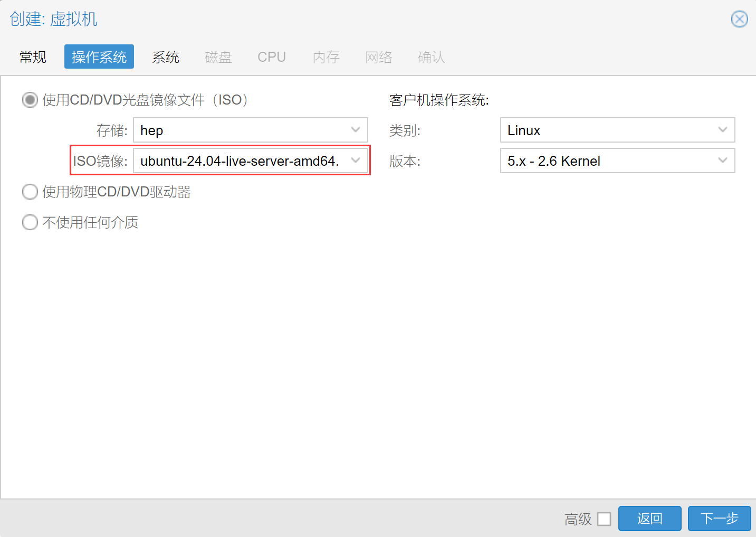This screenshot has width=756, height=537.
Task: Enable the 高级 checkbox
Action: 604,519
